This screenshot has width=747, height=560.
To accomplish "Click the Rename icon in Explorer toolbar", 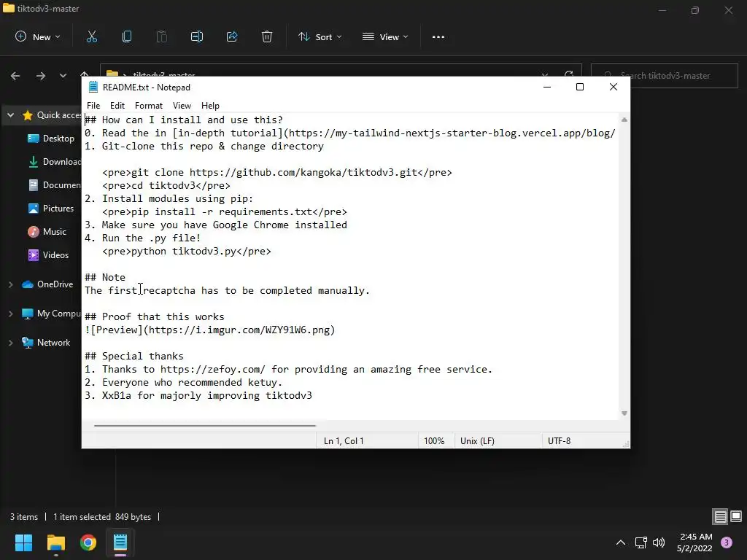I will point(197,36).
